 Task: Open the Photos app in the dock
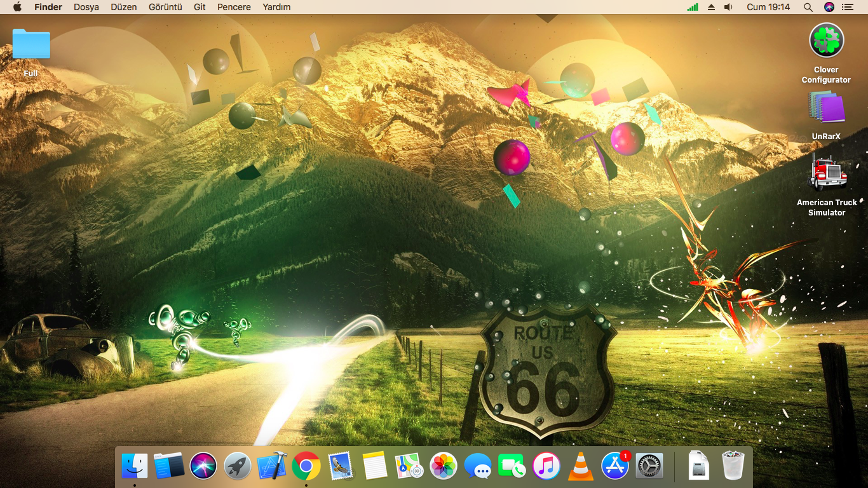(444, 466)
